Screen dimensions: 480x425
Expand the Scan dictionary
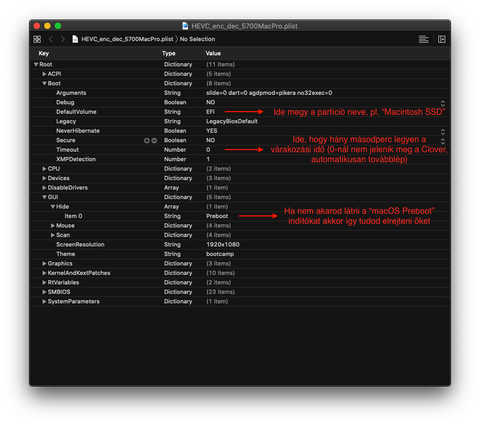pyautogui.click(x=53, y=235)
